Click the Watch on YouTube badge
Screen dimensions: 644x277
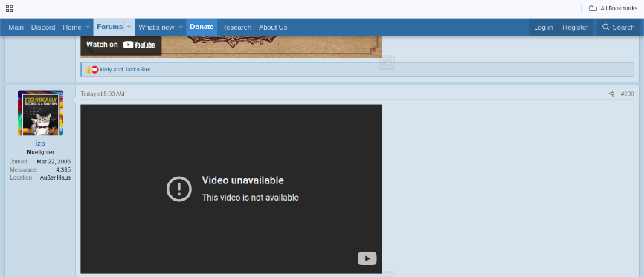click(x=120, y=45)
